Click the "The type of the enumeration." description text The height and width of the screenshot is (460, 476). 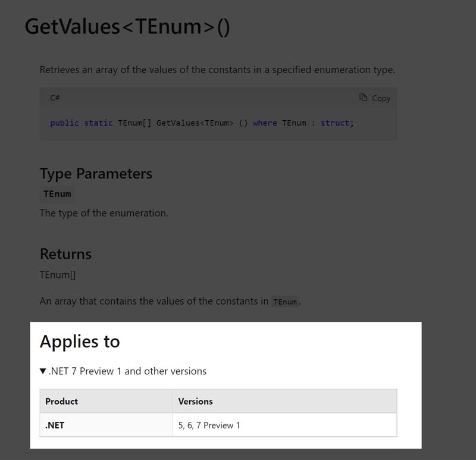point(104,213)
